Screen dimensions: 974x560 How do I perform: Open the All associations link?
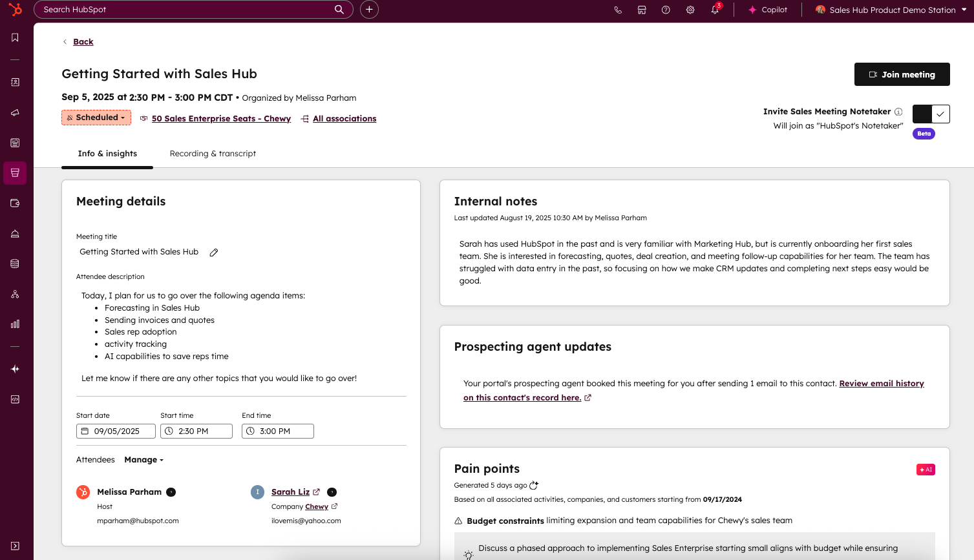tap(344, 118)
